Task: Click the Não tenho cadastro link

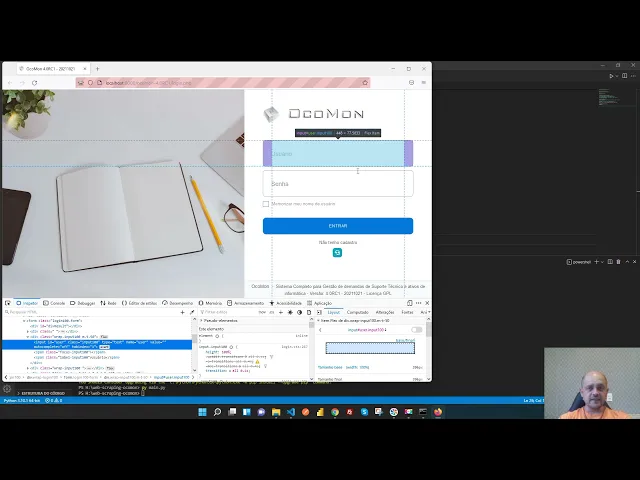Action: coord(338,242)
